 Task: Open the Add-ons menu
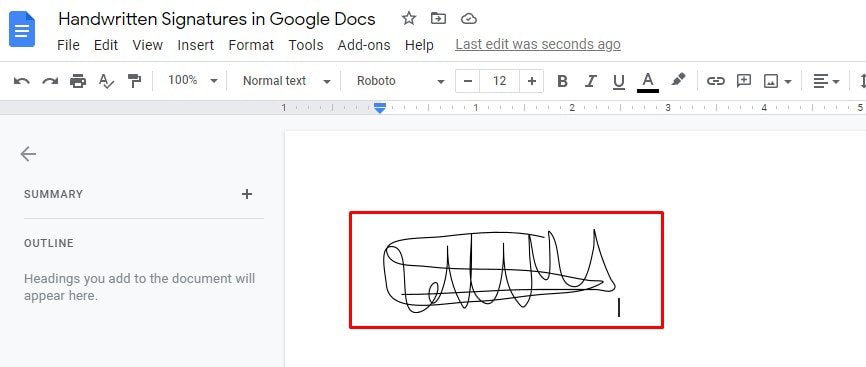364,45
